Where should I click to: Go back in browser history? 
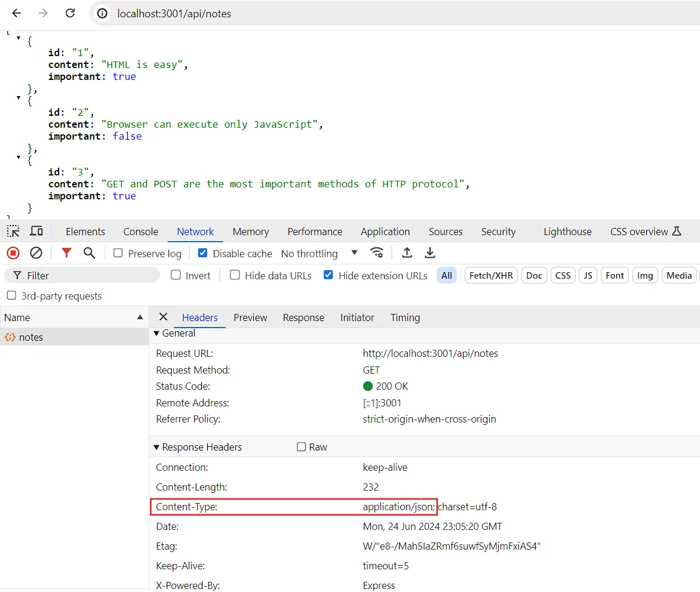[17, 13]
